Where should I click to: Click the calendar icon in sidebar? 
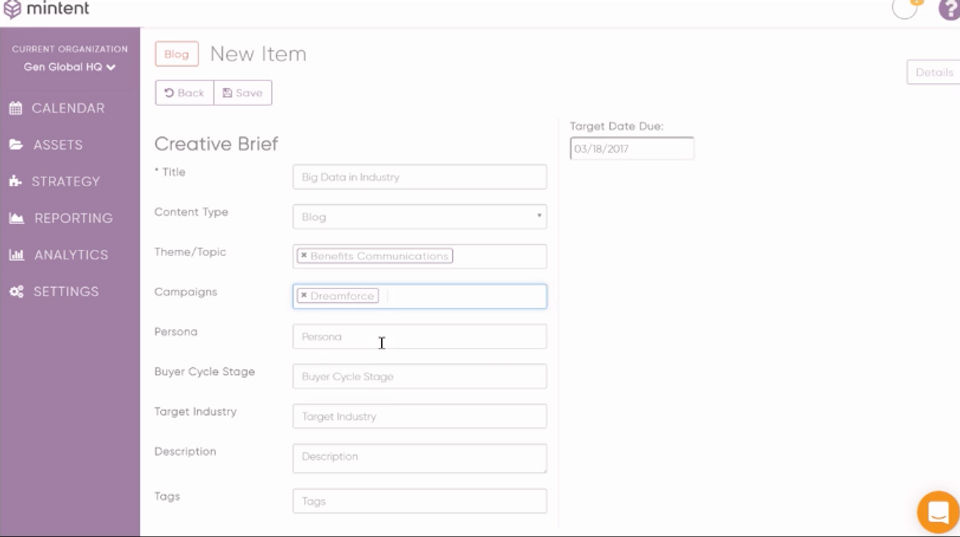pos(16,108)
